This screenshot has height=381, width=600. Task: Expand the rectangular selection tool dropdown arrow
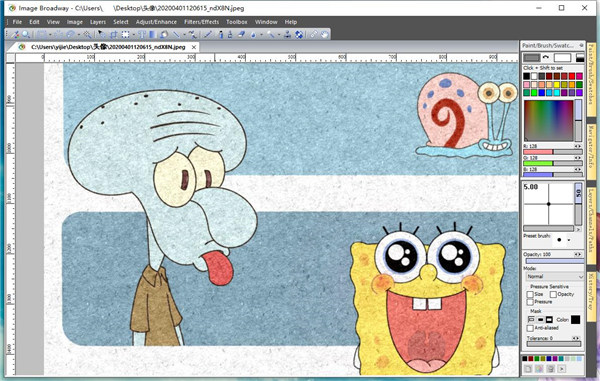tap(50, 35)
